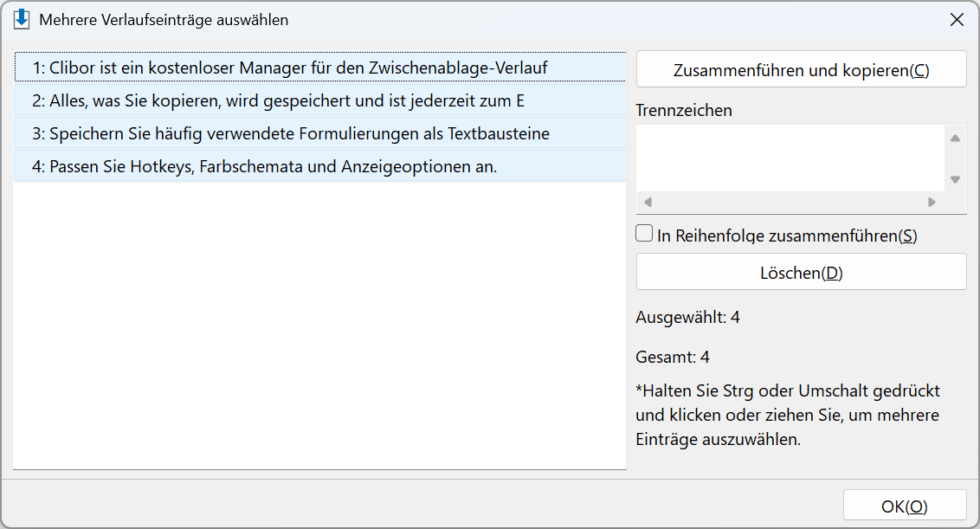Image resolution: width=980 pixels, height=529 pixels.
Task: Click the Ausgewählt: 4 counter text
Action: [x=687, y=317]
